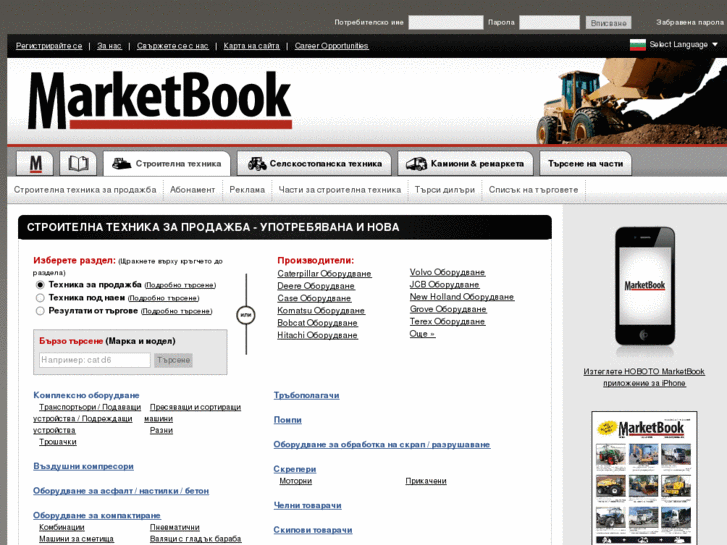Screen dimensions: 727x545
Task: Open the Komatsu Оборудване link
Action: pos(321,310)
